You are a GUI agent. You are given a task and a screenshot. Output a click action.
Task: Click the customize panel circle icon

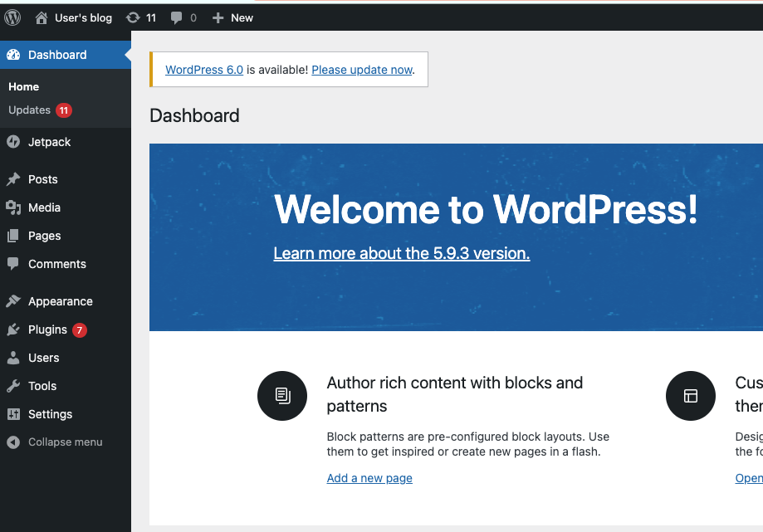[x=691, y=396]
